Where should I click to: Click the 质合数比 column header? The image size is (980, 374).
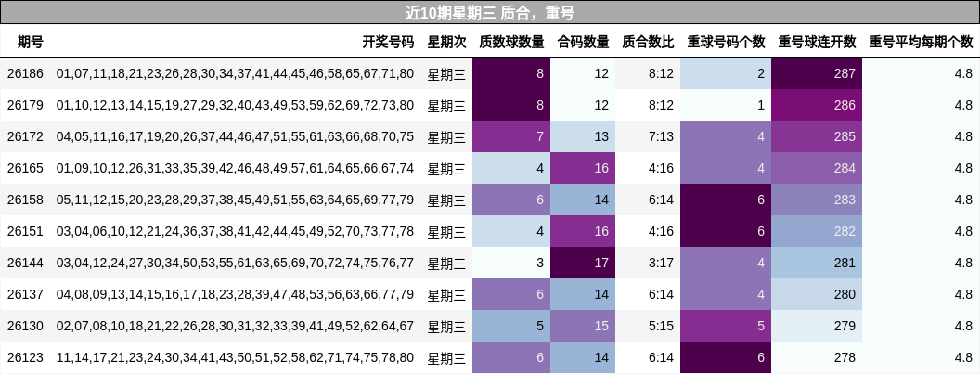648,42
